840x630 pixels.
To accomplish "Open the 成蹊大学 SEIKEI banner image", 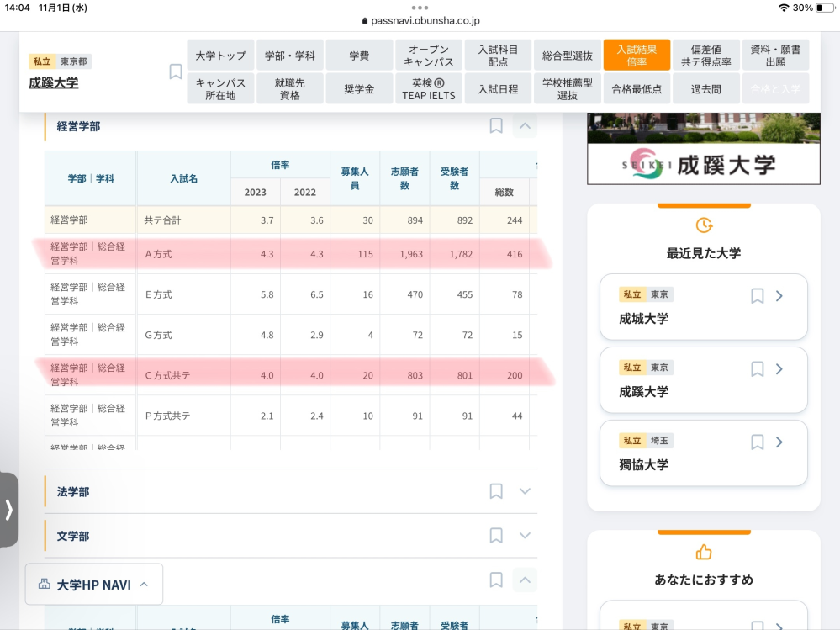I will [704, 148].
